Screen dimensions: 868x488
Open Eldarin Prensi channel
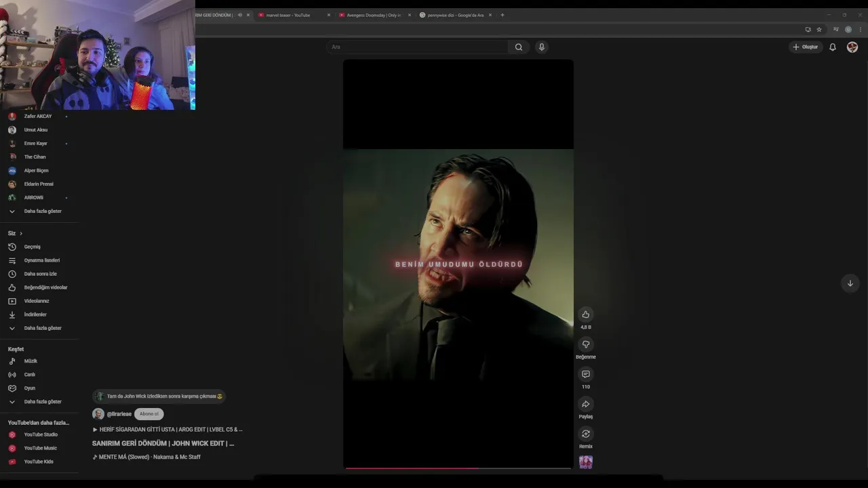(39, 184)
